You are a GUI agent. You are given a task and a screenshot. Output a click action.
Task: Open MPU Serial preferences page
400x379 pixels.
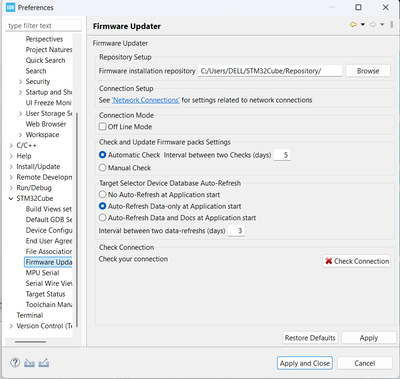[x=42, y=273]
